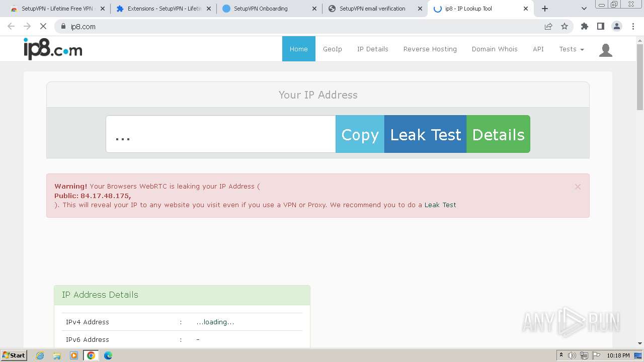Open the API navigation item
This screenshot has height=362, width=644.
point(538,49)
